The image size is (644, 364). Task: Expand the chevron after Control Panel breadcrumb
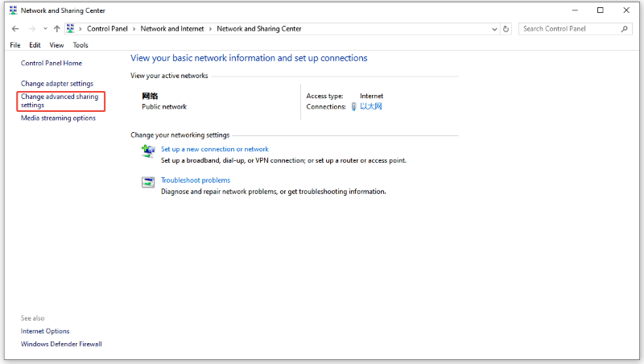point(134,29)
